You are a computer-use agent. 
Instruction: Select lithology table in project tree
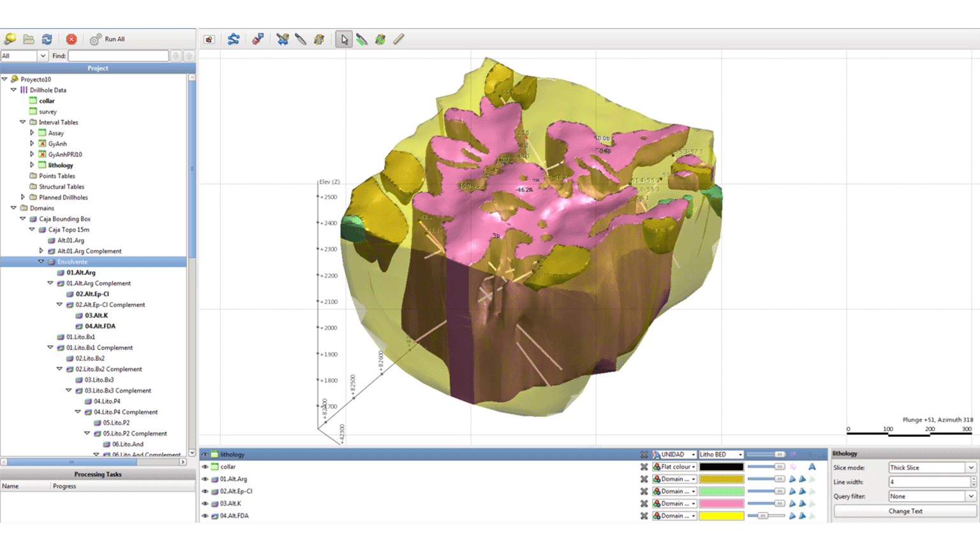[x=61, y=165]
